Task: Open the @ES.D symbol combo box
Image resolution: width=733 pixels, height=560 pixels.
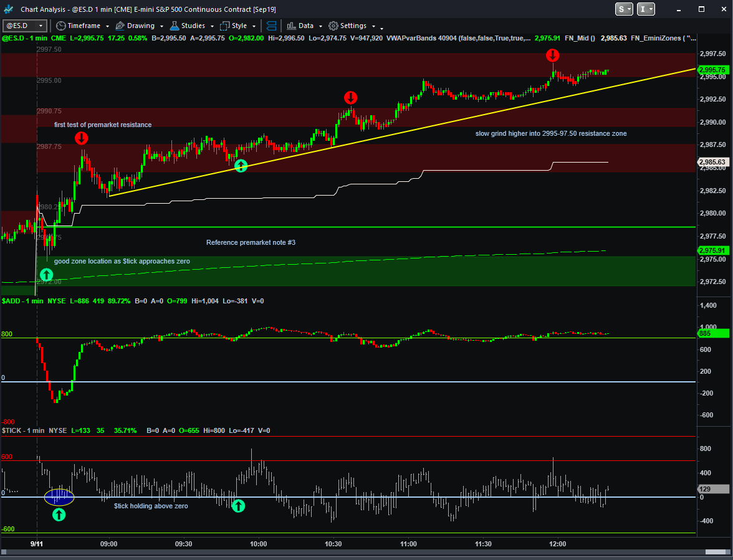Action: [x=24, y=26]
